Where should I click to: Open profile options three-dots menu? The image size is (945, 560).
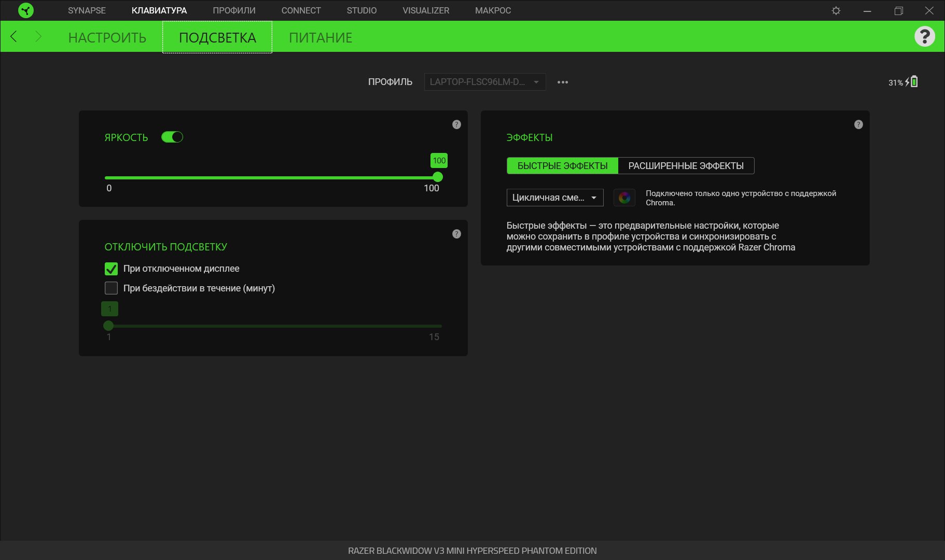(x=563, y=82)
